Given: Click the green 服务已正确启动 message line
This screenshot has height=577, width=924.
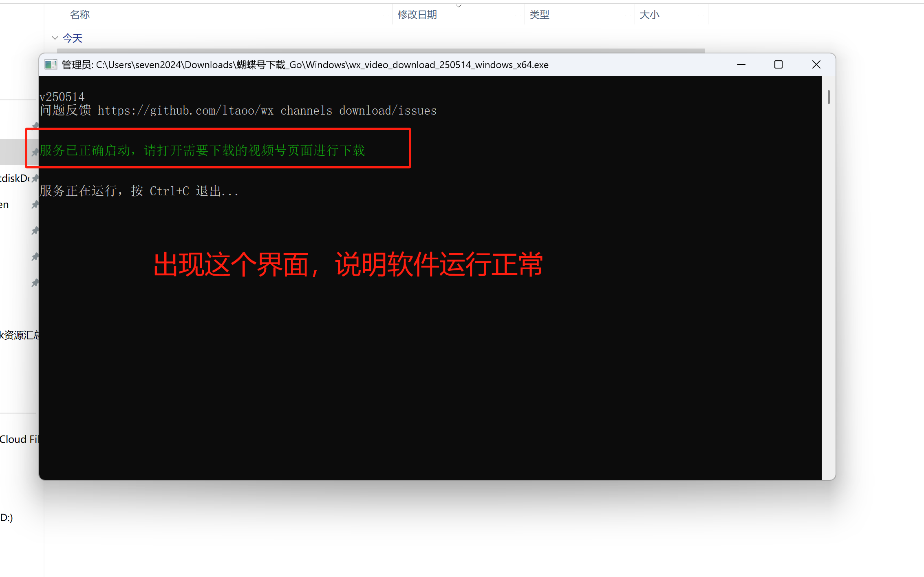Looking at the screenshot, I should click(202, 150).
